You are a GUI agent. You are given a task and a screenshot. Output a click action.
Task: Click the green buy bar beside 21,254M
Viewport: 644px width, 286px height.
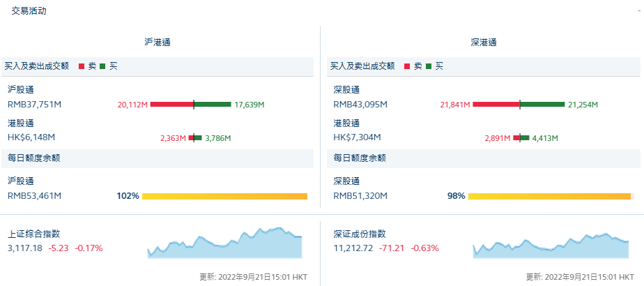542,105
